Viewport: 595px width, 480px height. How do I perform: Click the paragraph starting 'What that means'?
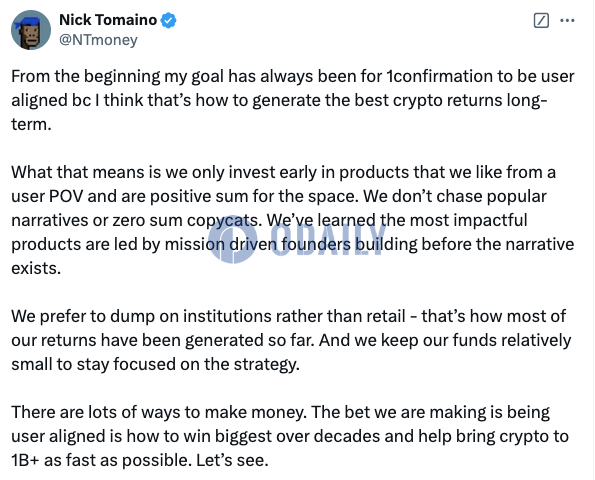pos(292,220)
